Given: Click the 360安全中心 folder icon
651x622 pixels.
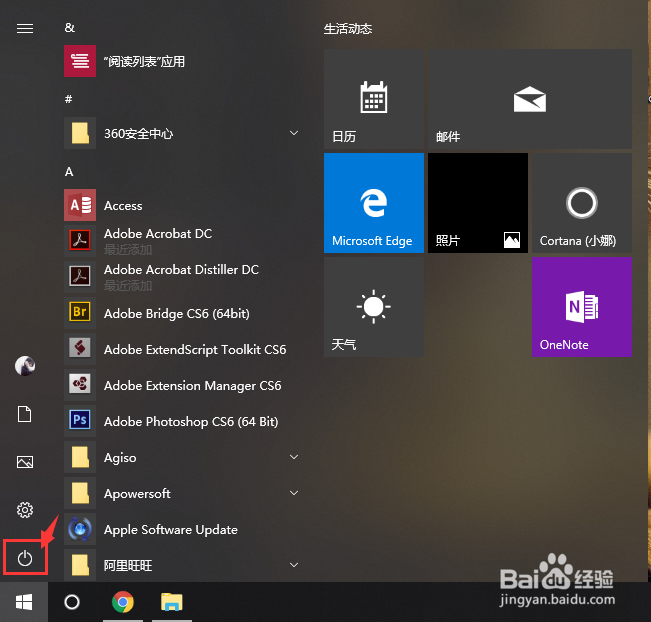Looking at the screenshot, I should (x=80, y=133).
